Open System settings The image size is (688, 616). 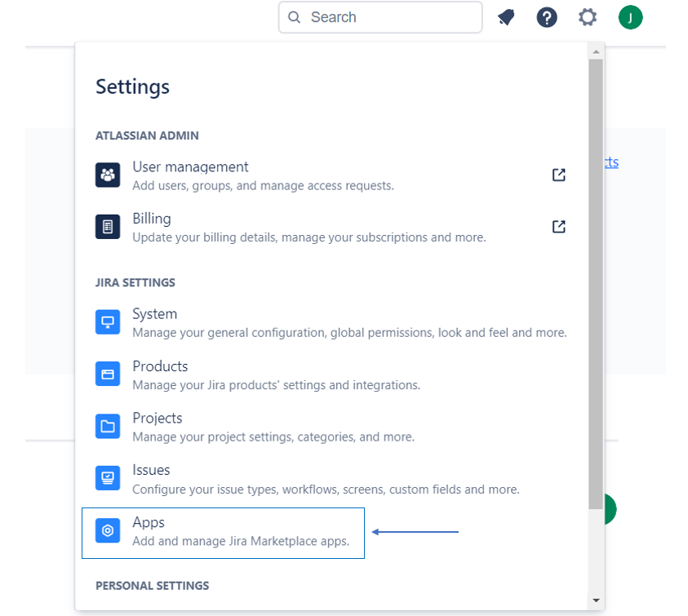pos(331,322)
